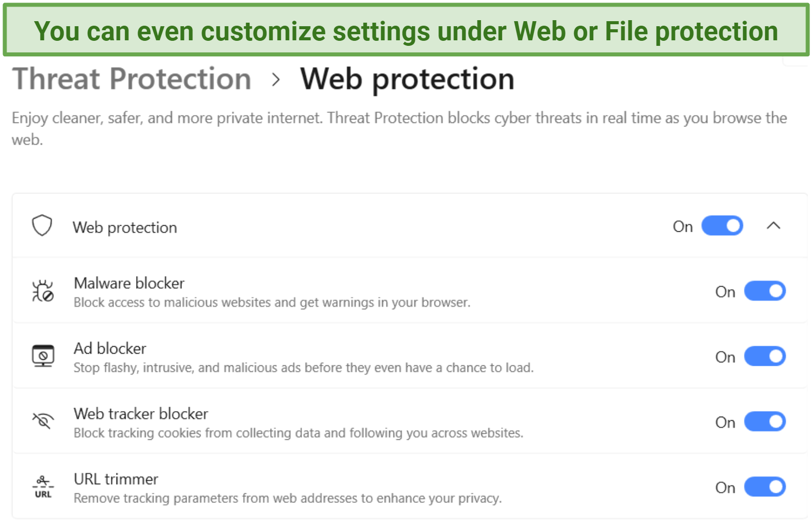
Task: Click the Web protection shield icon
Action: [42, 226]
